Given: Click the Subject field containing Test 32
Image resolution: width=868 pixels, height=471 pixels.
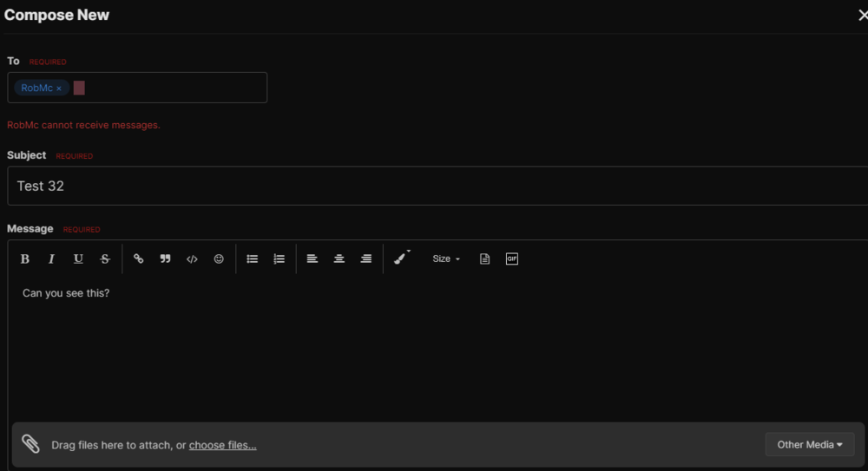Looking at the screenshot, I should click(x=434, y=186).
